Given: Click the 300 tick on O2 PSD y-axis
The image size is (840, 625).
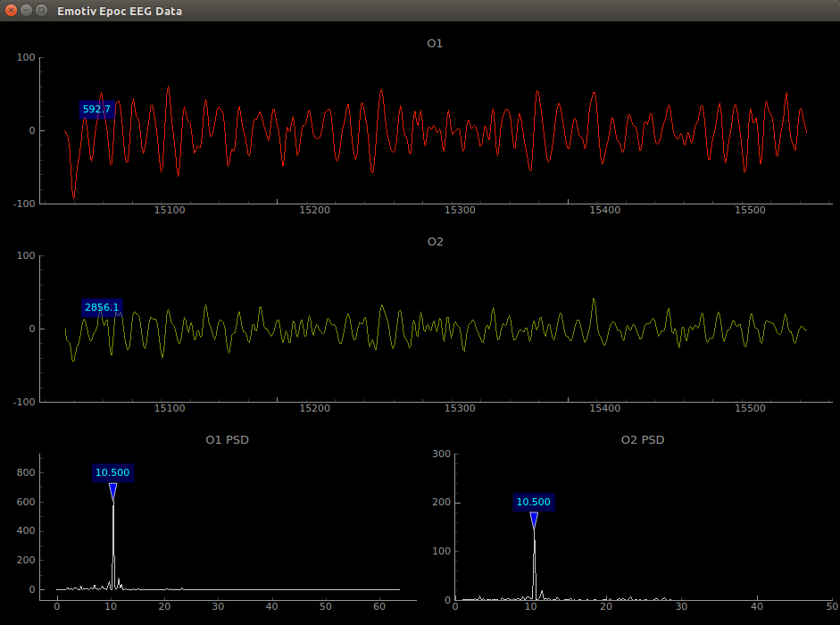Looking at the screenshot, I should pyautogui.click(x=440, y=454).
